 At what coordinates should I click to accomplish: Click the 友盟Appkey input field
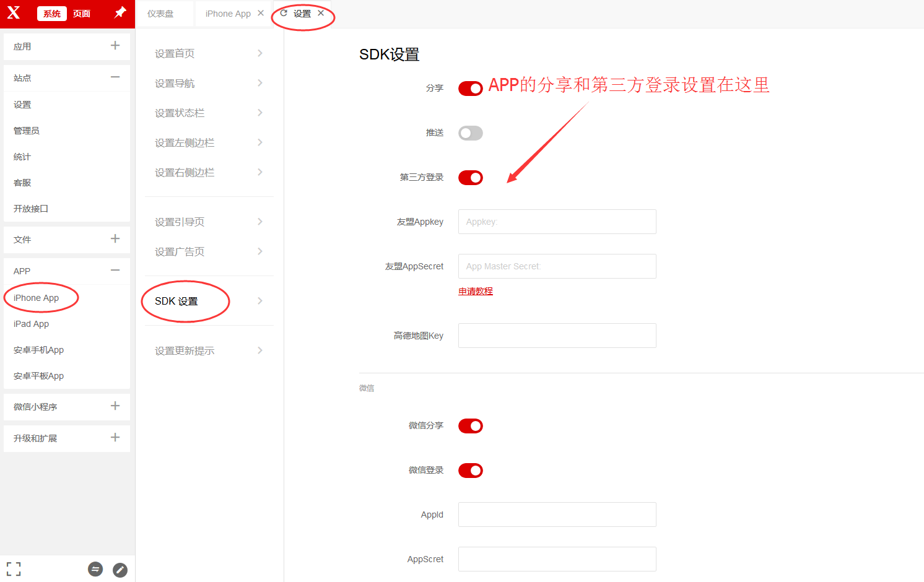[557, 222]
